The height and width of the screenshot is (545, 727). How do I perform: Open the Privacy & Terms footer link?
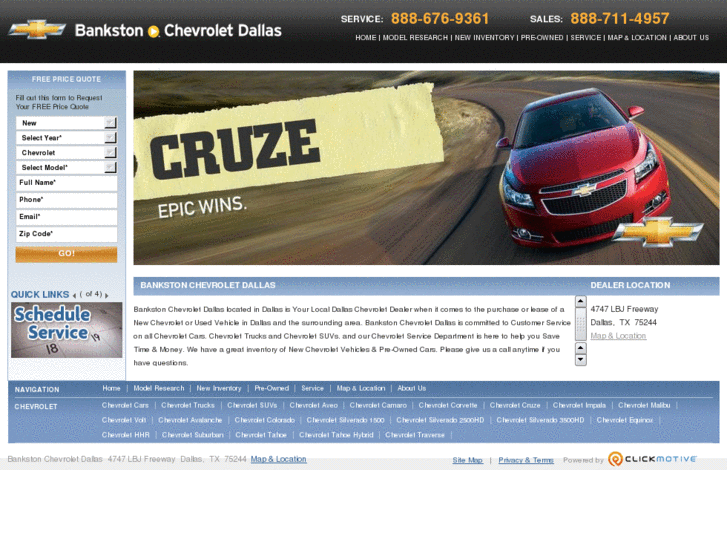[x=526, y=460]
